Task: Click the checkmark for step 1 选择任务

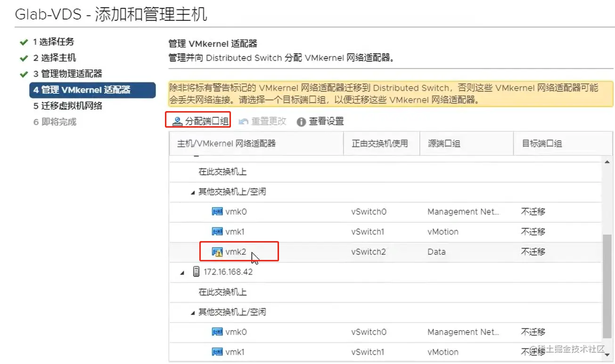Action: tap(24, 42)
